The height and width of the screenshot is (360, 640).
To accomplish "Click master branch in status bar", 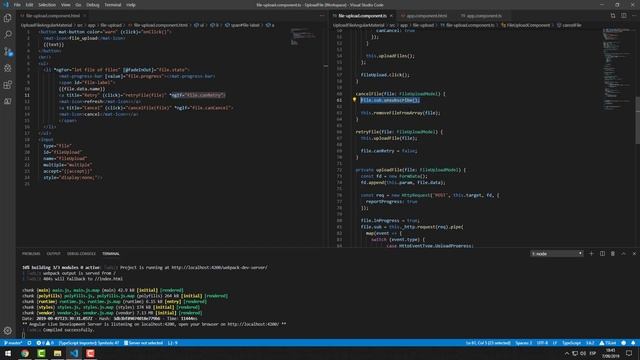I will click(13, 343).
